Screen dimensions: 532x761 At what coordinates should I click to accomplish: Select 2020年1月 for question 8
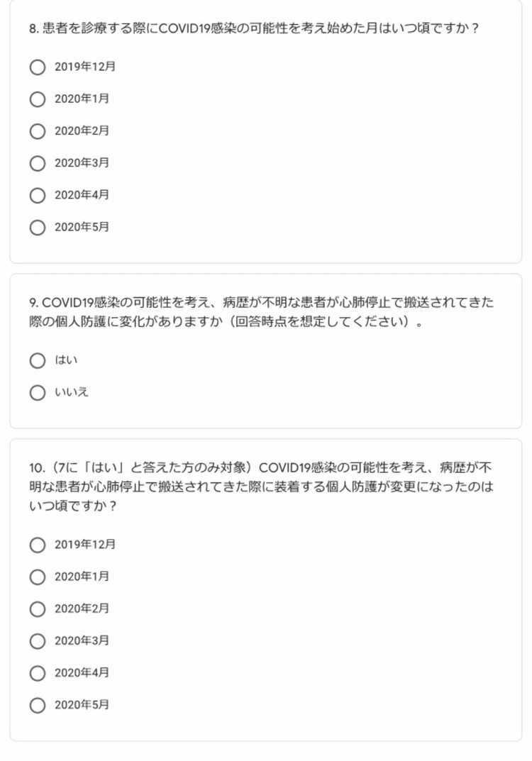(x=38, y=99)
